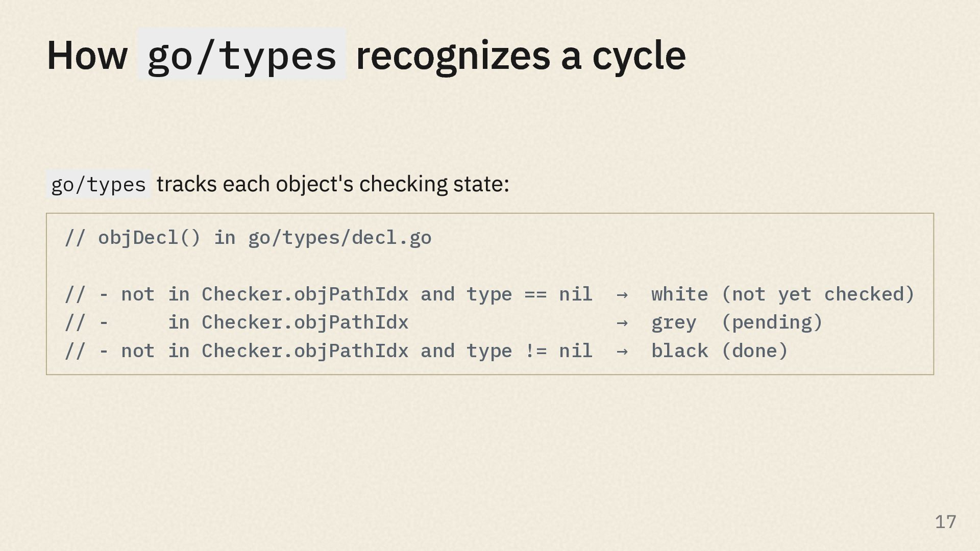Click the inline 'go/types' code in the subtitle
This screenshot has height=551, width=980.
pos(99,184)
